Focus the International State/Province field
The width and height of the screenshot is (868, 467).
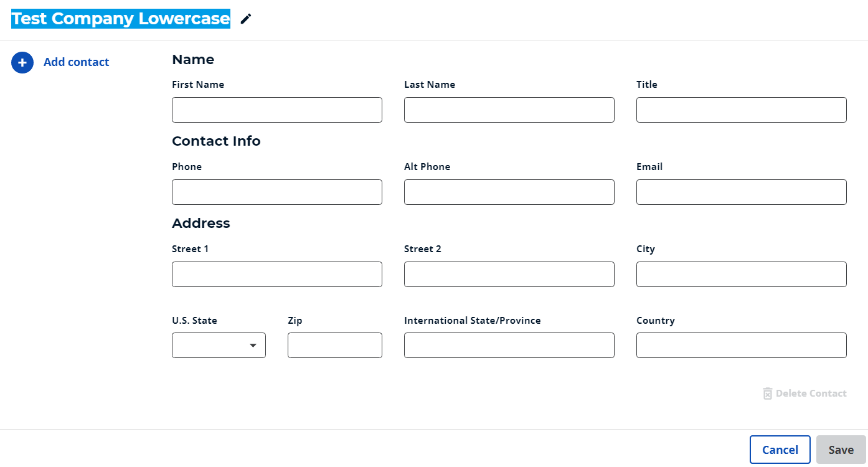(x=509, y=346)
